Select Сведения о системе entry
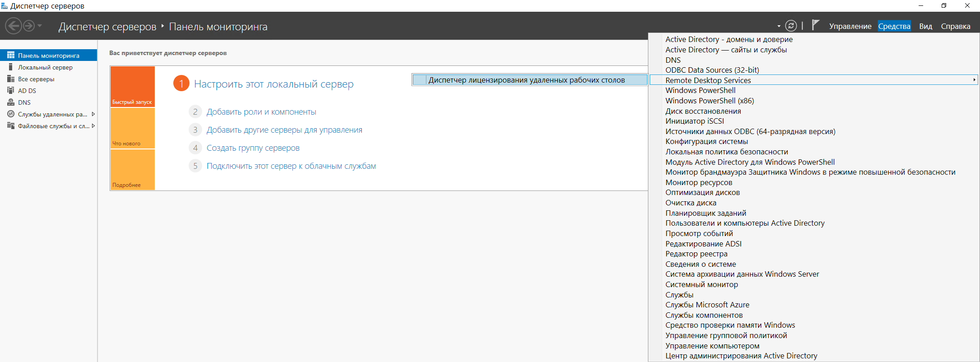 click(700, 264)
